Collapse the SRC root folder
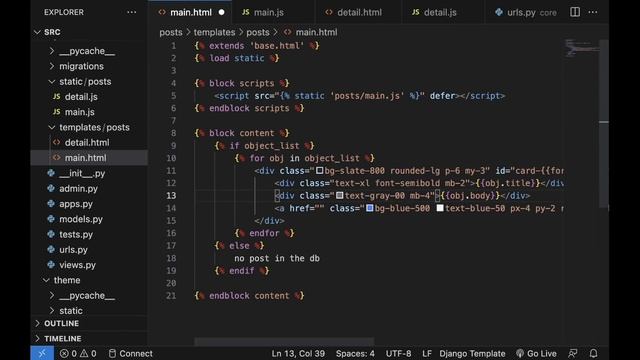This screenshot has height=360, width=640. (38, 32)
